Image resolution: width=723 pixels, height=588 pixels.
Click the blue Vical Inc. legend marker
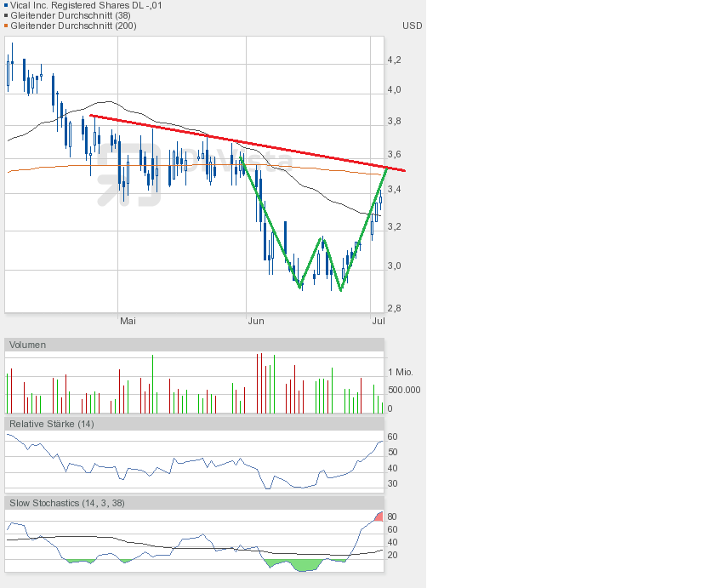[7, 5]
